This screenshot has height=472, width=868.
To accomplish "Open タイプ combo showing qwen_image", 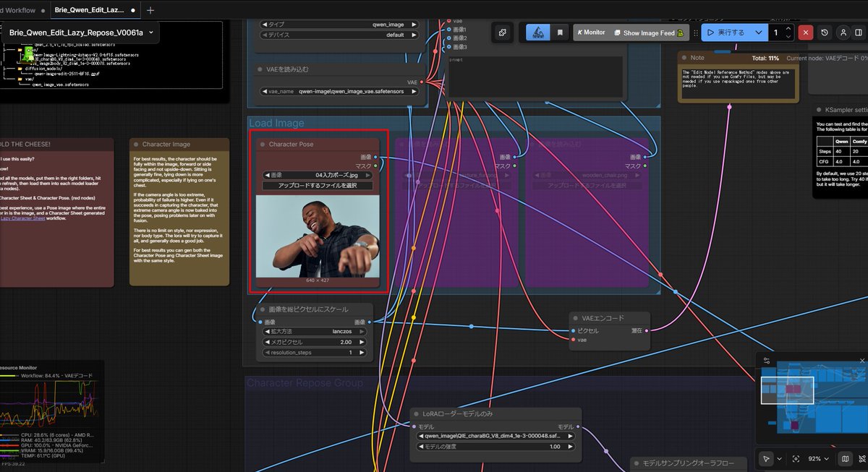I will [339, 24].
